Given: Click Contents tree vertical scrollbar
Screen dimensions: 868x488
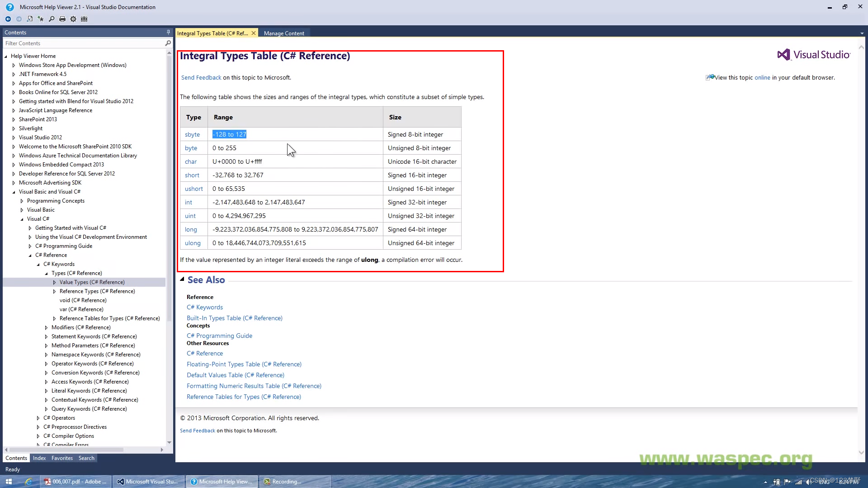Looking at the screenshot, I should tap(169, 188).
